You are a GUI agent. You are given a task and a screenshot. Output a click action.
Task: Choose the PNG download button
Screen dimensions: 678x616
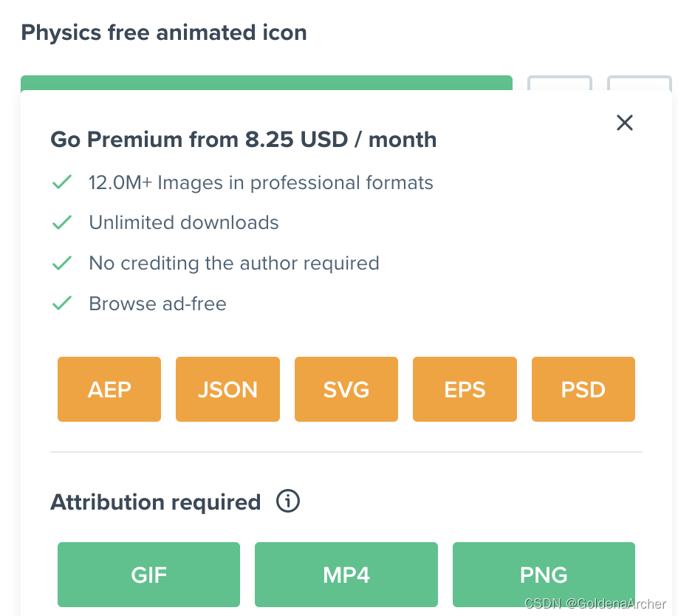tap(544, 574)
